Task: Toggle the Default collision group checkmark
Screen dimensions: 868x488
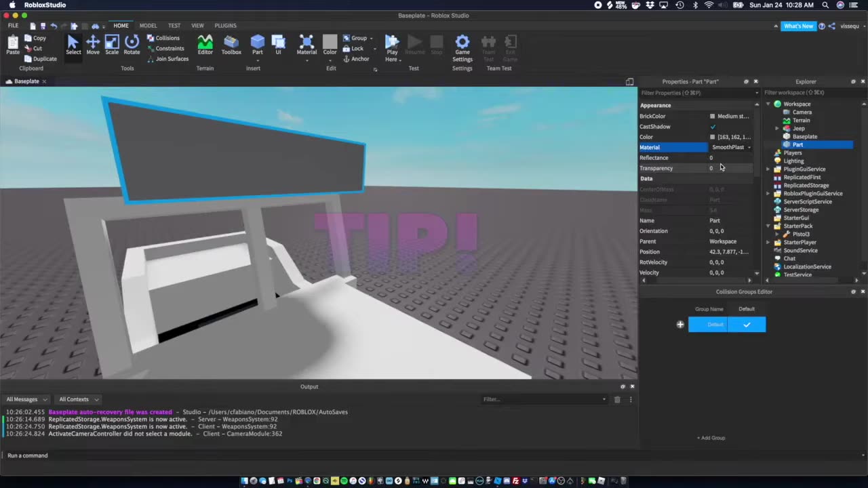Action: coord(747,325)
